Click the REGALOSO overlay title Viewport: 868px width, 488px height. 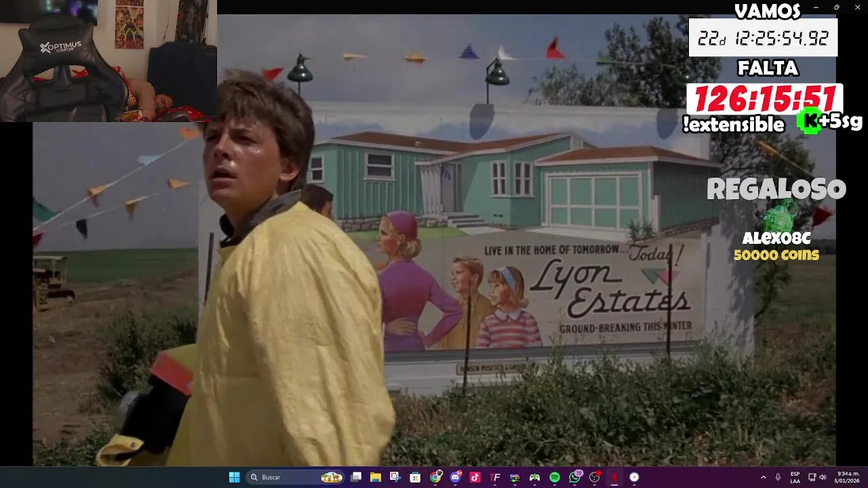pyautogui.click(x=776, y=189)
